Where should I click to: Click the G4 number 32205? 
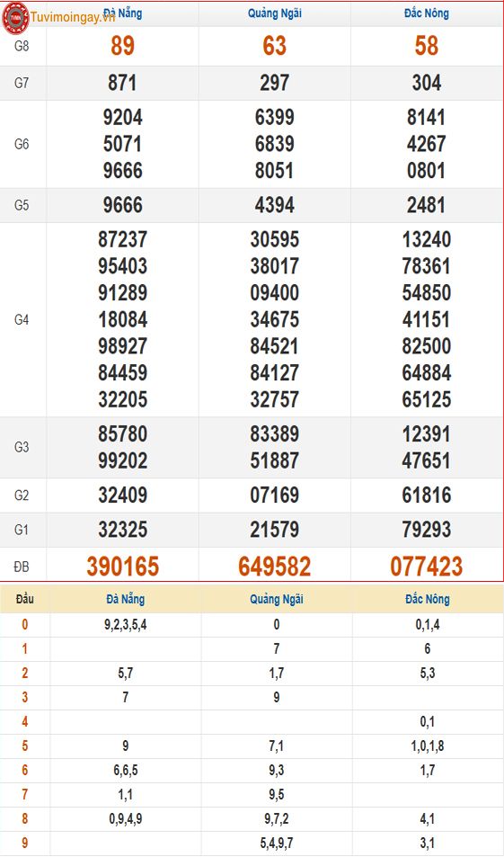[123, 399]
